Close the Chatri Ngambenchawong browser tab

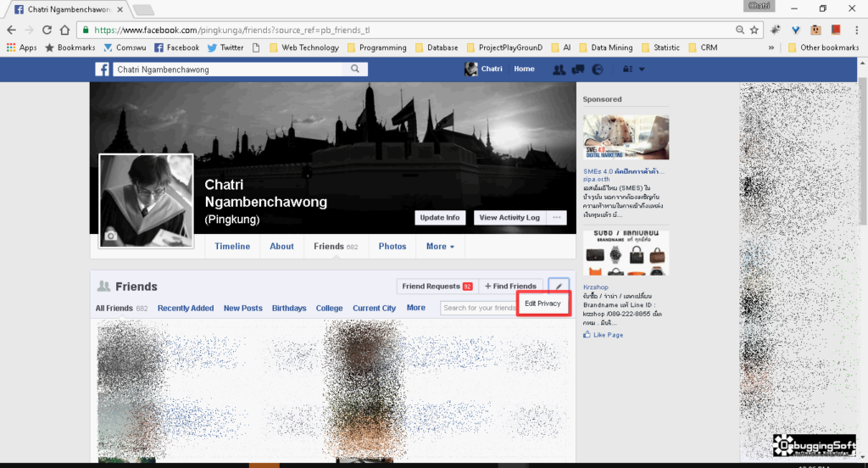point(120,9)
